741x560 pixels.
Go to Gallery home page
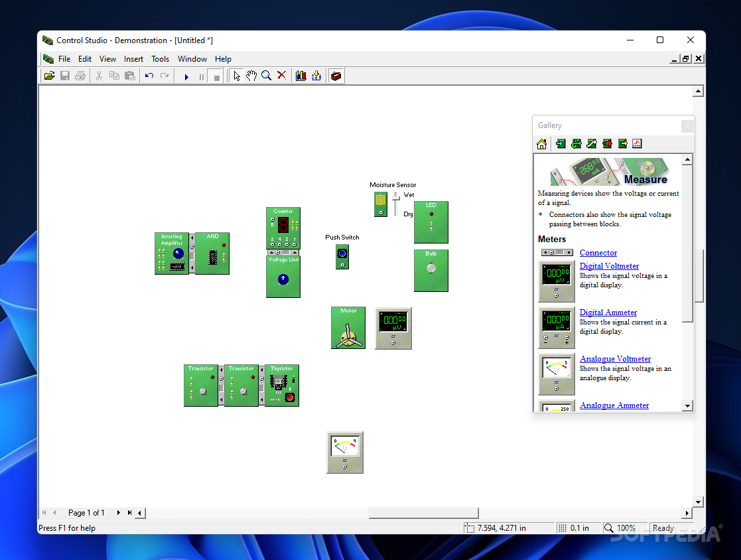tap(542, 144)
